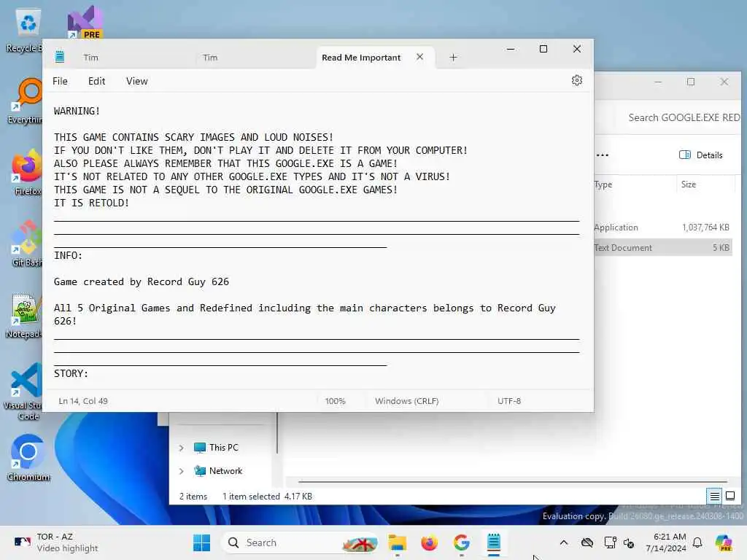Open the see more ellipsis in File Explorer
The image size is (747, 560).
coord(602,155)
